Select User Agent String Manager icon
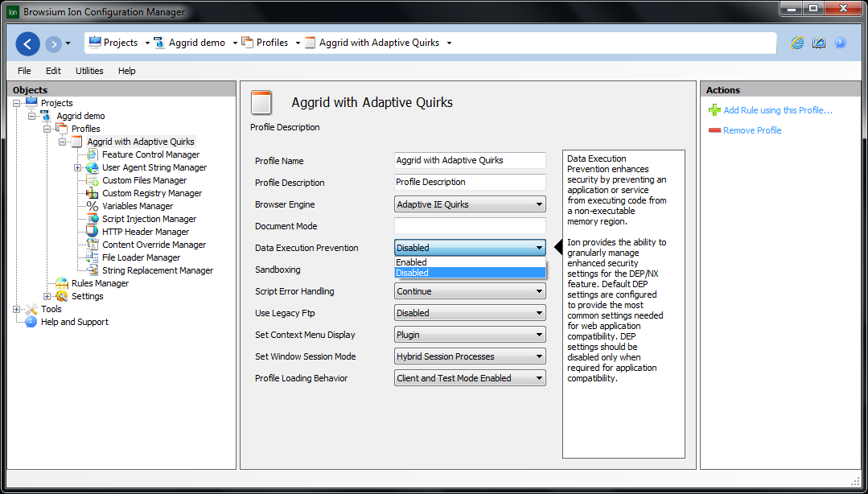The height and width of the screenshot is (494, 868). (92, 167)
